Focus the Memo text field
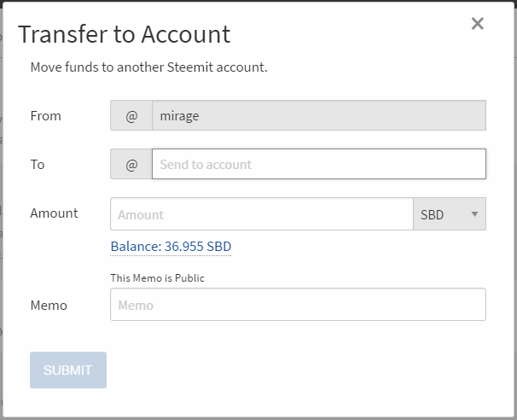The height and width of the screenshot is (420, 517). (298, 305)
